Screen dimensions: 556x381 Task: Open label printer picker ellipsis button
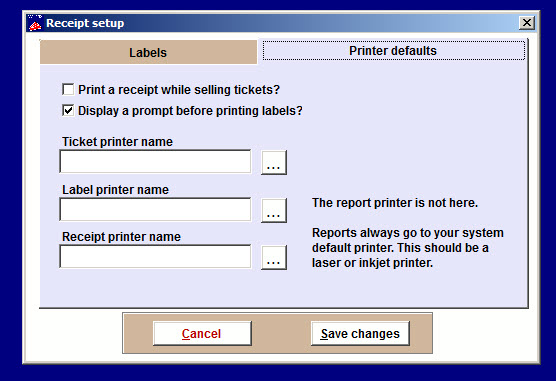(x=274, y=210)
